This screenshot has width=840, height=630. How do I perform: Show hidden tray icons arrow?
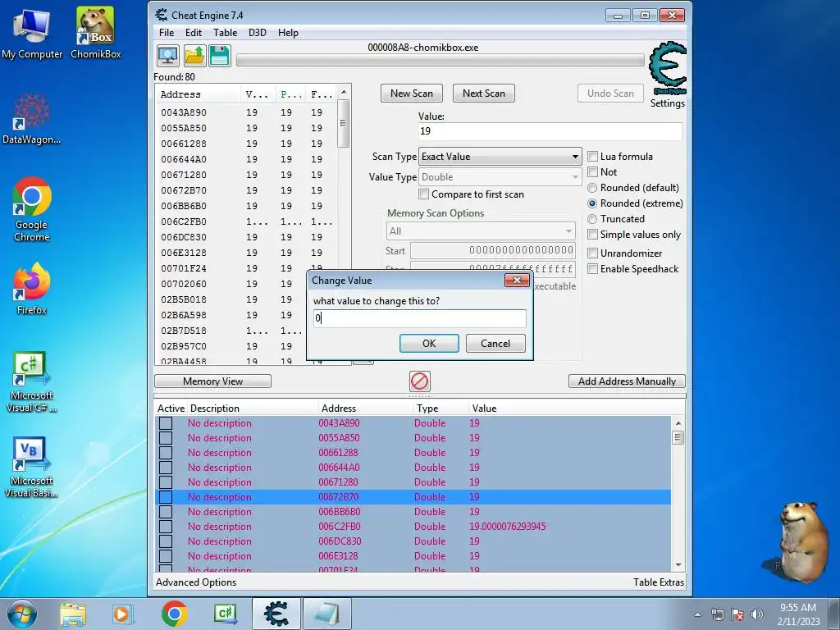click(697, 614)
